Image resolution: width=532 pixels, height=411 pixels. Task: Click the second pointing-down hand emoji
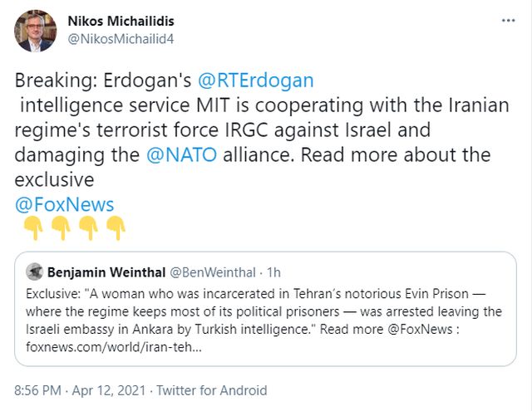[61, 227]
